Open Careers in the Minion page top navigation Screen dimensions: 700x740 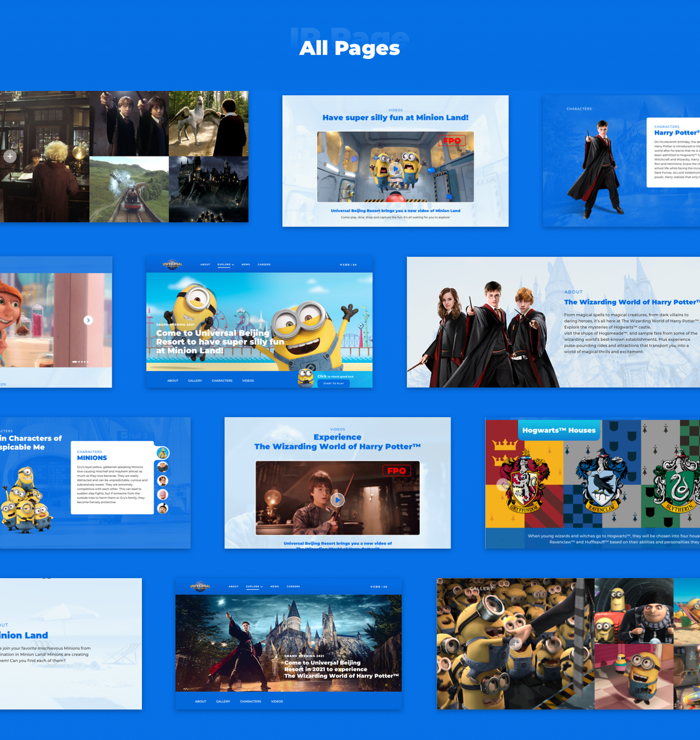(264, 264)
